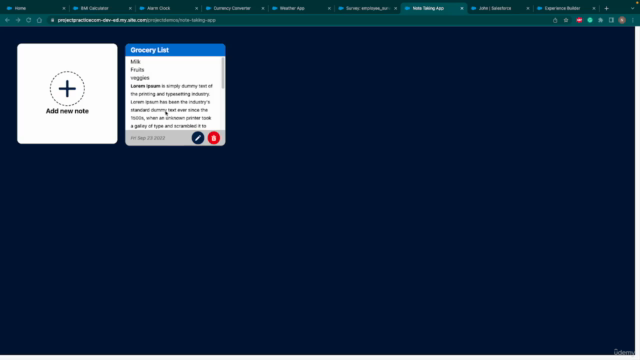This screenshot has height=360, width=640.
Task: Click the plus icon to add a note
Action: pyautogui.click(x=67, y=89)
